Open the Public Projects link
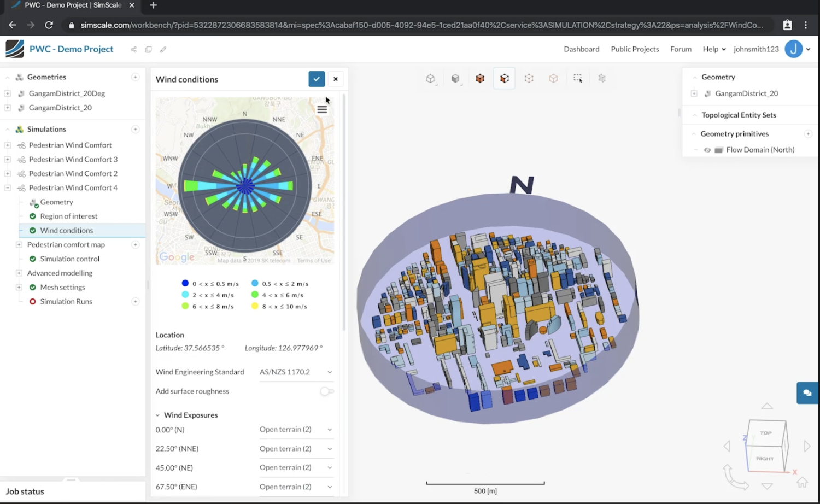Screen dimensions: 820x504 [x=635, y=49]
